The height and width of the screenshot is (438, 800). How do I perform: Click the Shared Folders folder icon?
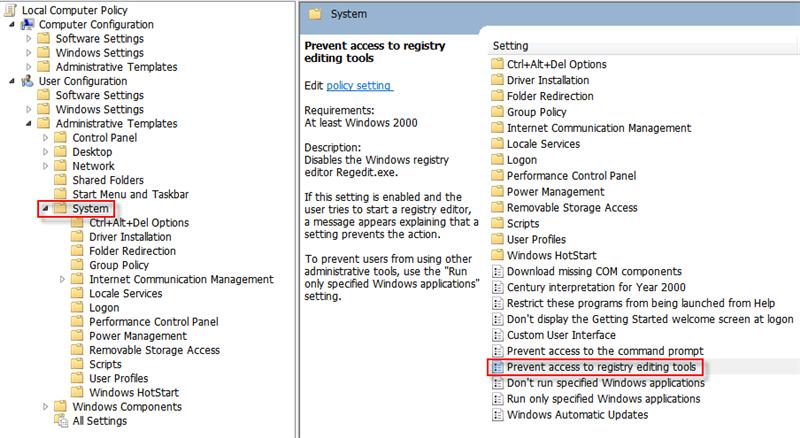coord(60,180)
